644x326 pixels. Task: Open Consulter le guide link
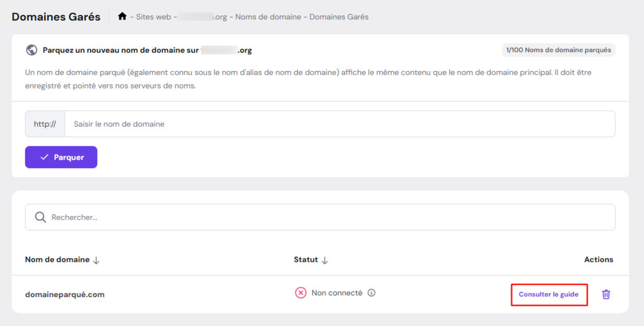pyautogui.click(x=548, y=295)
